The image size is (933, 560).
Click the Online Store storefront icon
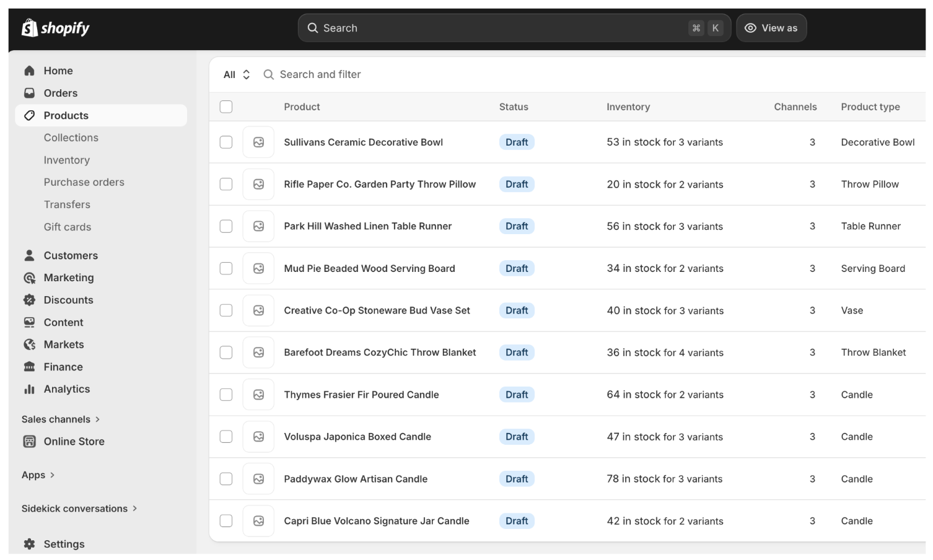pyautogui.click(x=29, y=441)
